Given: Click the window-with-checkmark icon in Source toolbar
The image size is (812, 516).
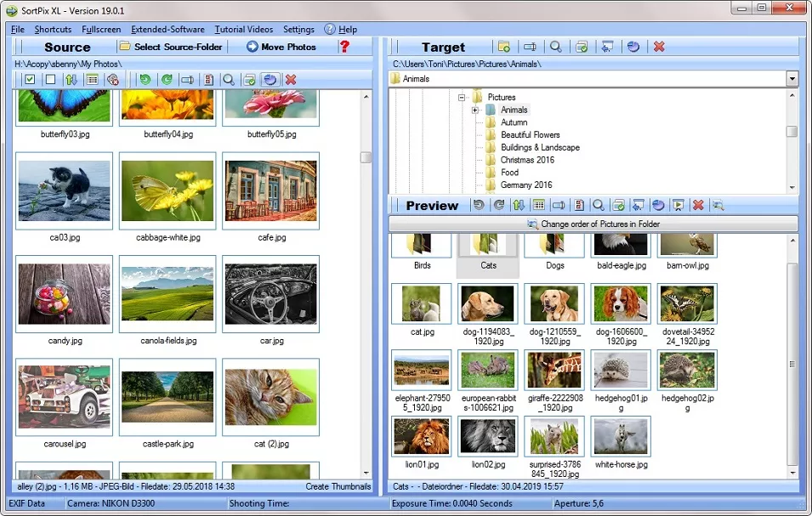Looking at the screenshot, I should (x=250, y=79).
